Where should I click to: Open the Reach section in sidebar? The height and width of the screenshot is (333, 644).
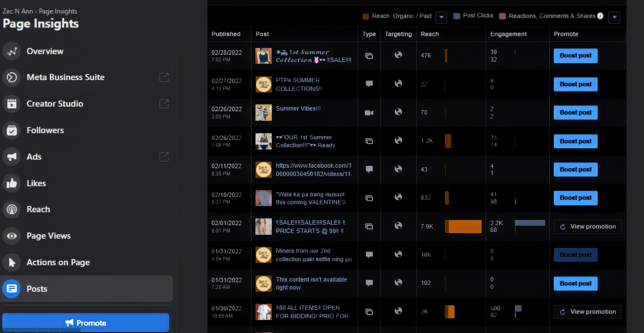tap(38, 209)
